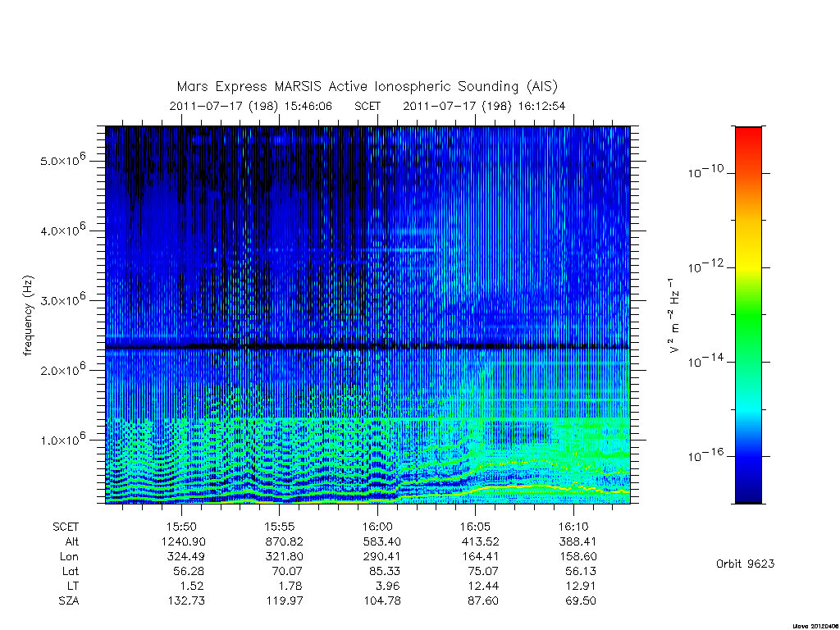Click the SZA row label

pyautogui.click(x=69, y=601)
